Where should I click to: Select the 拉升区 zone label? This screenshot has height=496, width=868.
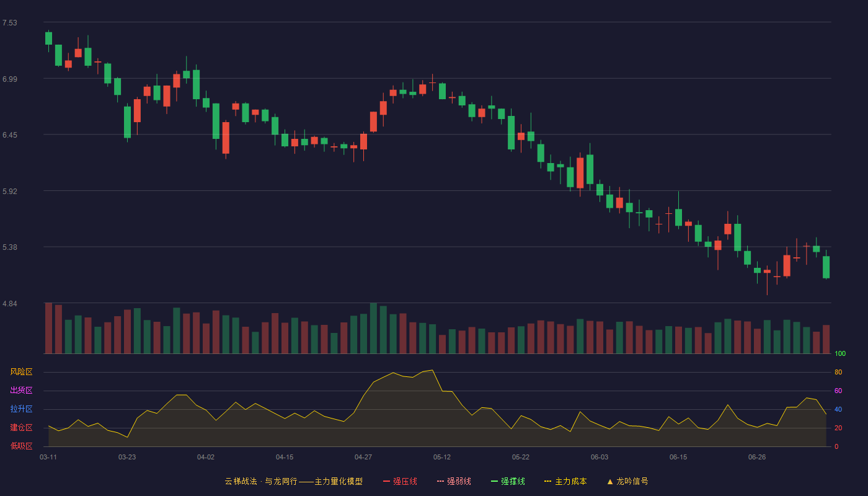pos(21,409)
